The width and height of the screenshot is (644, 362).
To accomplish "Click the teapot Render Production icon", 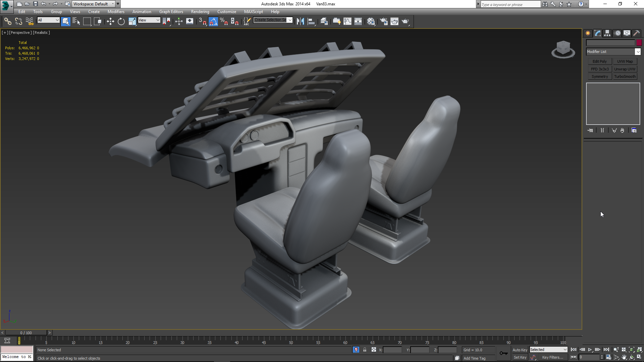I will point(406,21).
